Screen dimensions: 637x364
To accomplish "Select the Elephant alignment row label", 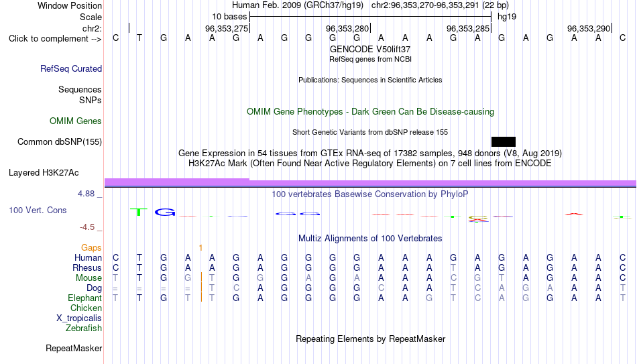I will tap(85, 298).
